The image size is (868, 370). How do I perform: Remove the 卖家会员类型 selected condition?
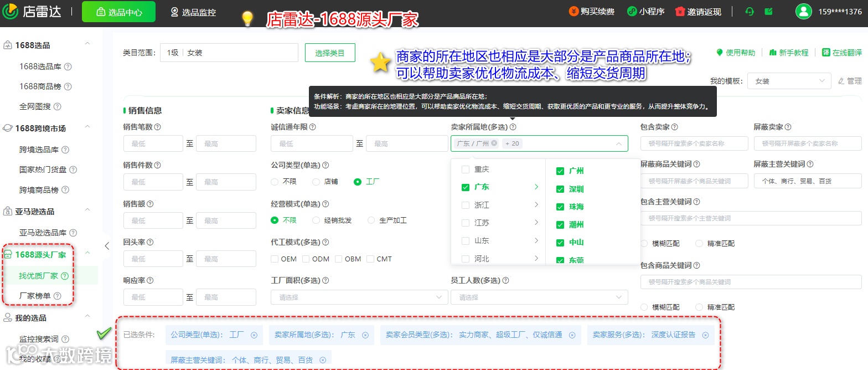click(572, 335)
